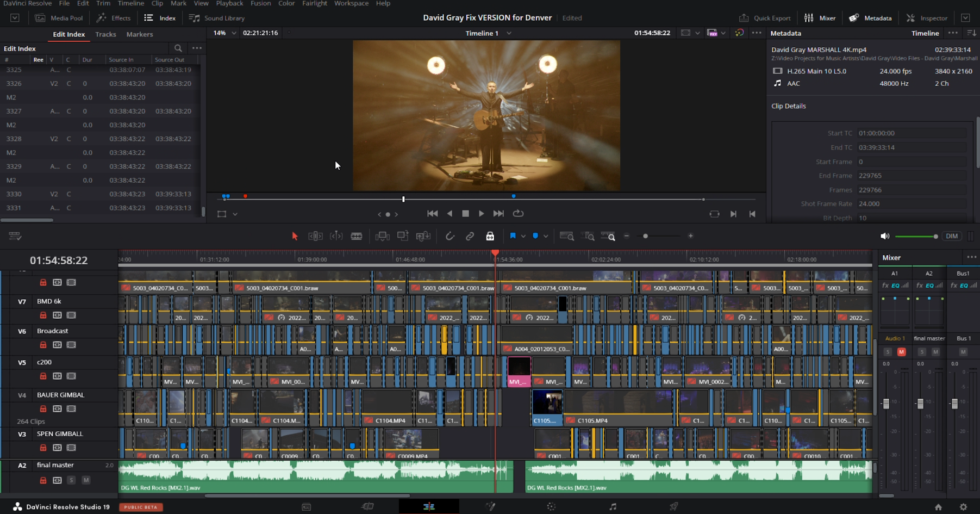980x514 pixels.
Task: Open the Mixer panel button
Action: (x=820, y=18)
